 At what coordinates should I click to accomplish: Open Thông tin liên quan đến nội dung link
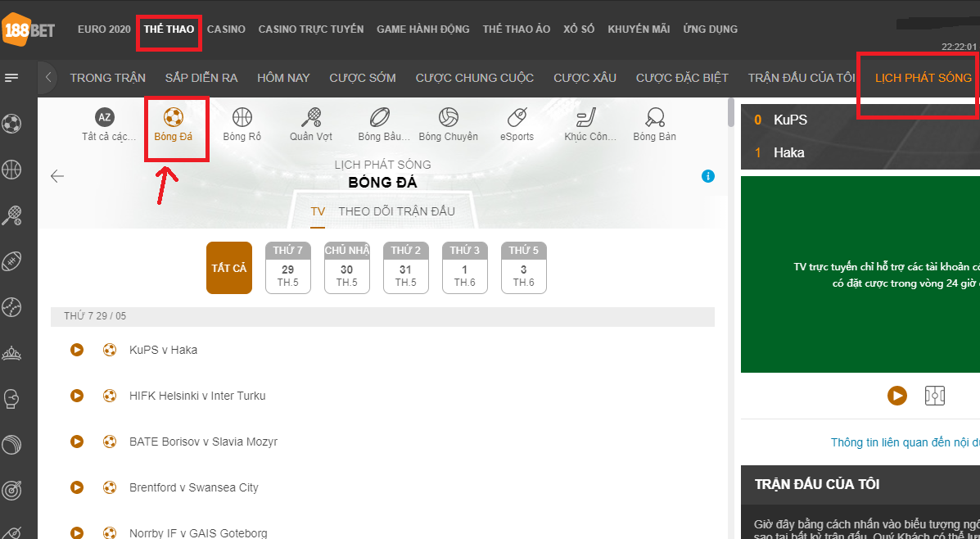pos(905,442)
